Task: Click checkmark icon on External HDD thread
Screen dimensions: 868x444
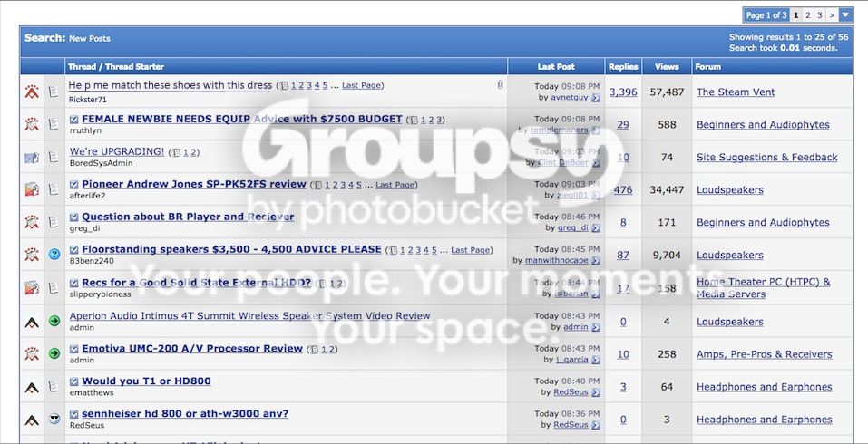Action: click(x=74, y=283)
